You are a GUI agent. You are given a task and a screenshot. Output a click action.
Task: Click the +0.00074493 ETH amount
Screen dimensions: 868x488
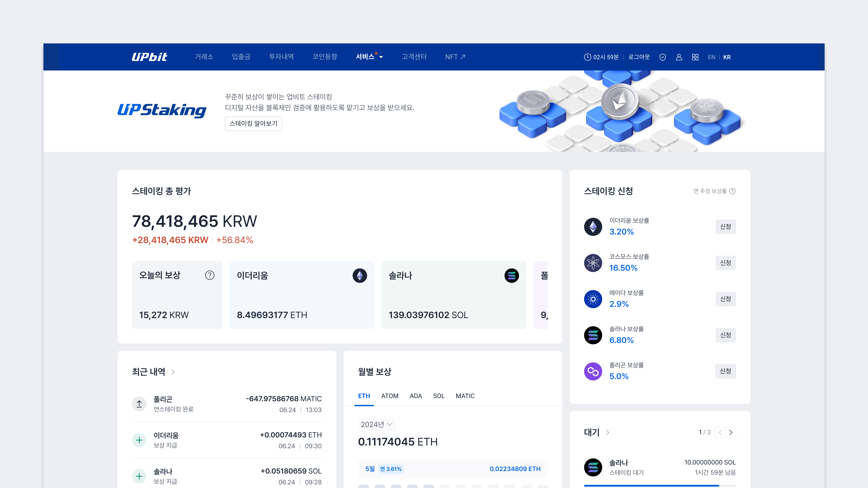(x=291, y=435)
